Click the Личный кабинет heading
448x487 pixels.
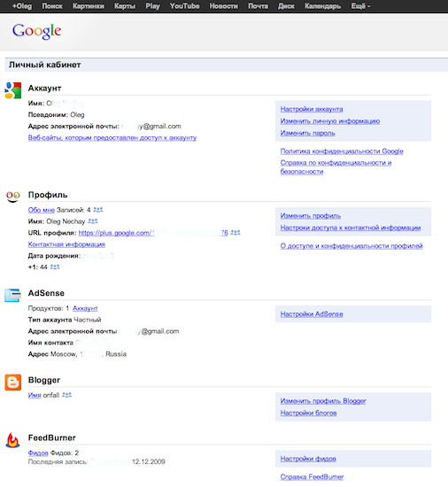tap(44, 65)
